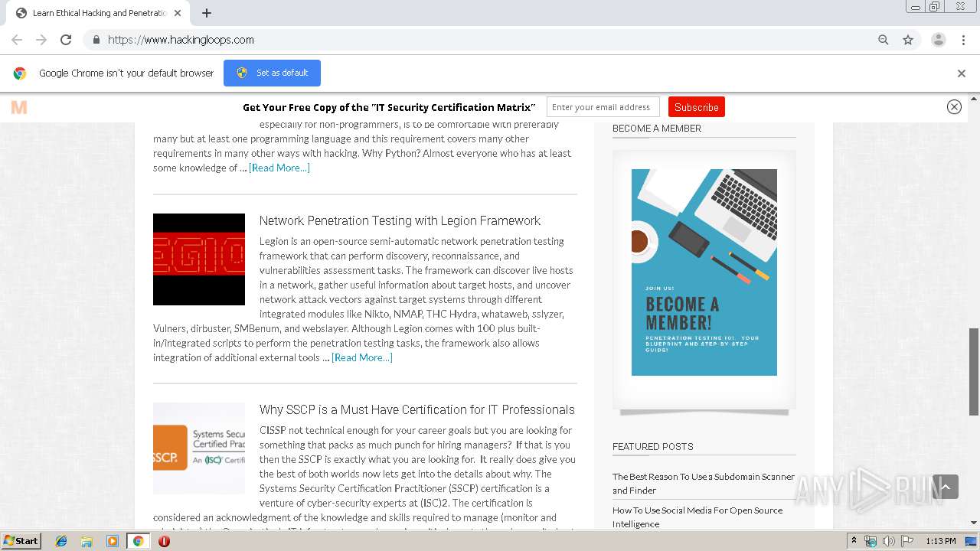
Task: Click the scrollbar up arrow
Action: pyautogui.click(x=974, y=99)
